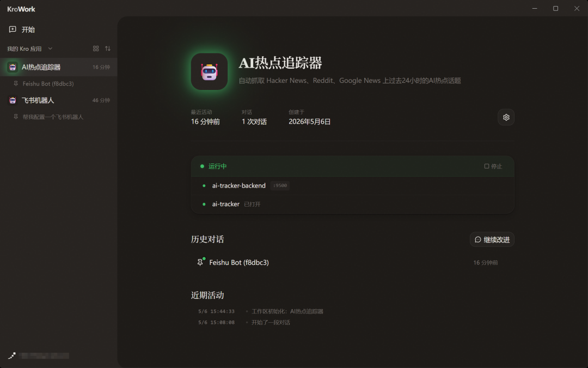Click the 运行中 status label
The height and width of the screenshot is (368, 588).
pyautogui.click(x=217, y=166)
